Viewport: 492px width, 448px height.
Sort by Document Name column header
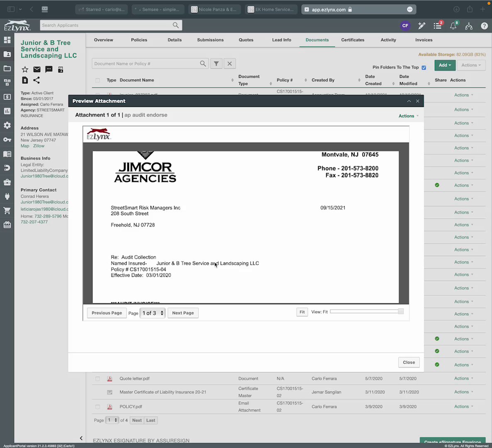[x=137, y=80]
